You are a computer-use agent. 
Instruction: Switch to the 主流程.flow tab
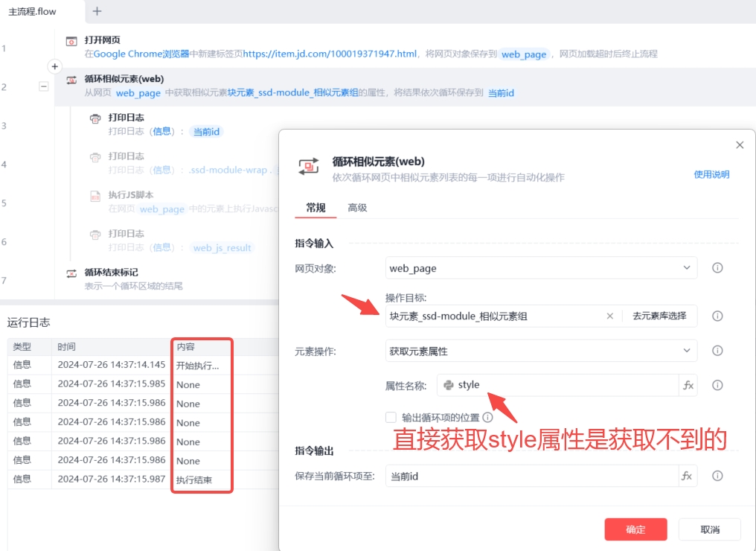coord(32,12)
